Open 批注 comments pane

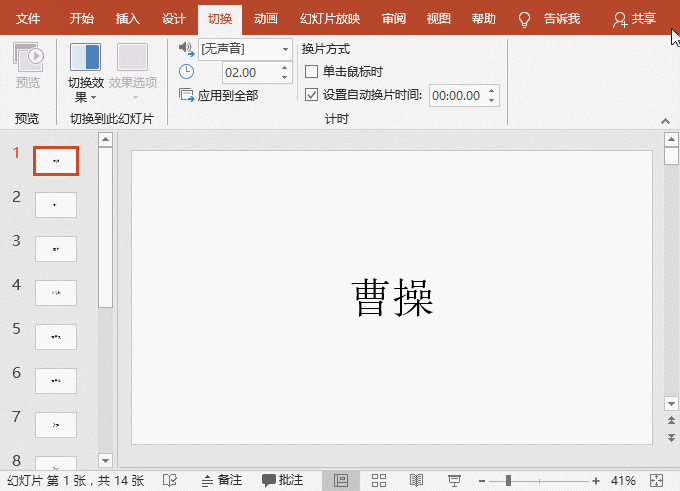tap(283, 481)
